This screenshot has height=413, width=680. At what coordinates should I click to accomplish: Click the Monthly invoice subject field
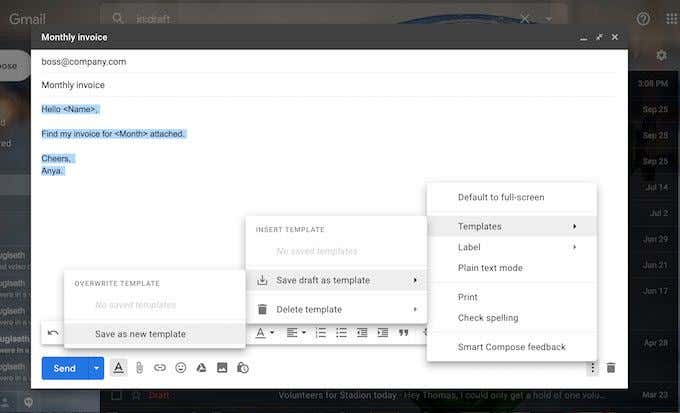[x=300, y=85]
